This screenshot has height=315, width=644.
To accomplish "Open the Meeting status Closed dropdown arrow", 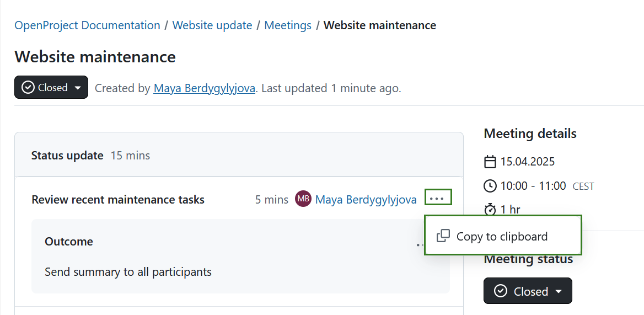I will [559, 291].
